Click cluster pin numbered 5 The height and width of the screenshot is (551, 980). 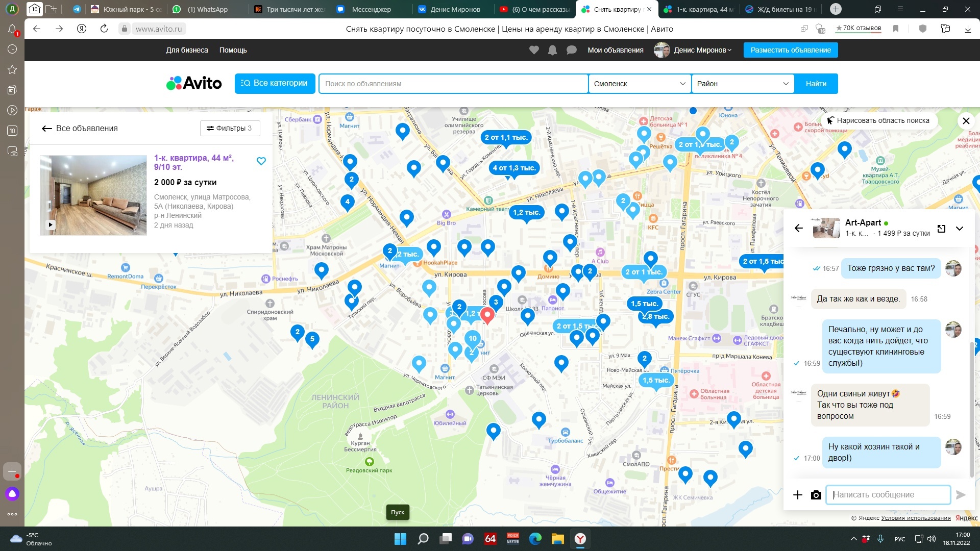[312, 339]
